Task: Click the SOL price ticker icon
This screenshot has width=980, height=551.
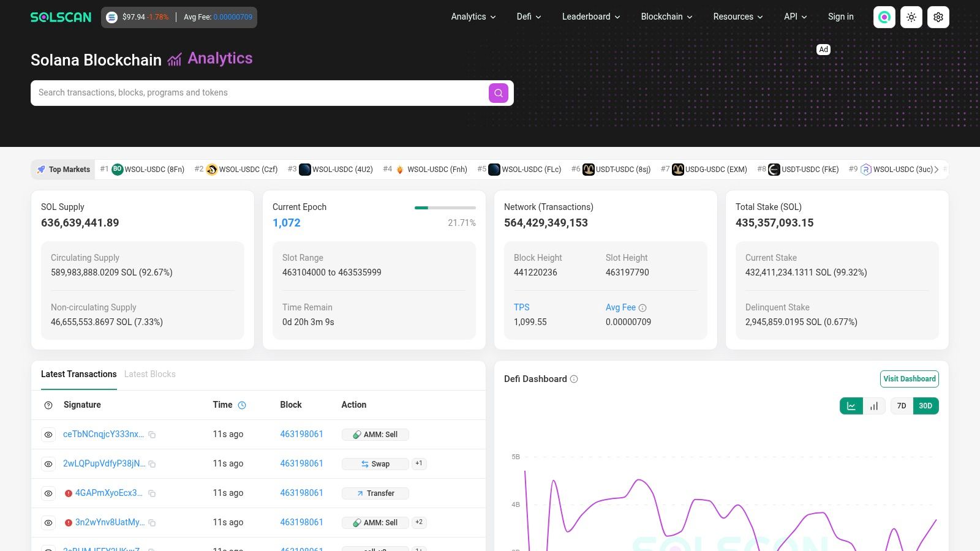Action: point(112,17)
